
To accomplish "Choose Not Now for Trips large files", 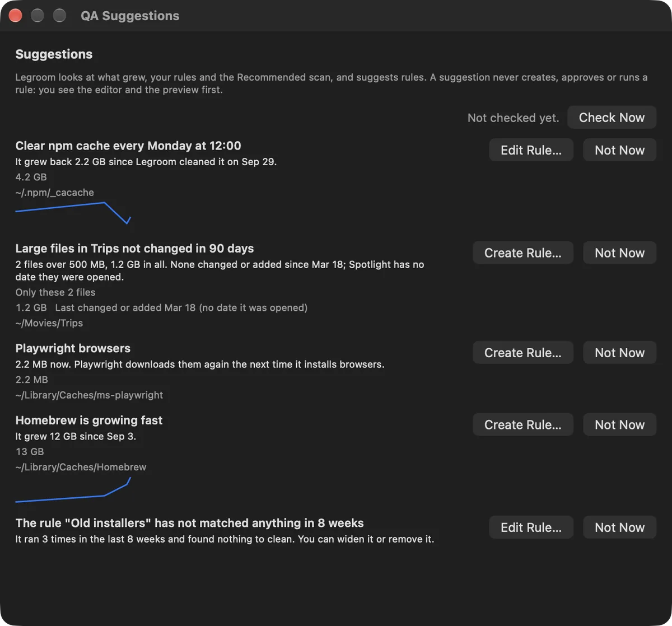I will pyautogui.click(x=619, y=253).
